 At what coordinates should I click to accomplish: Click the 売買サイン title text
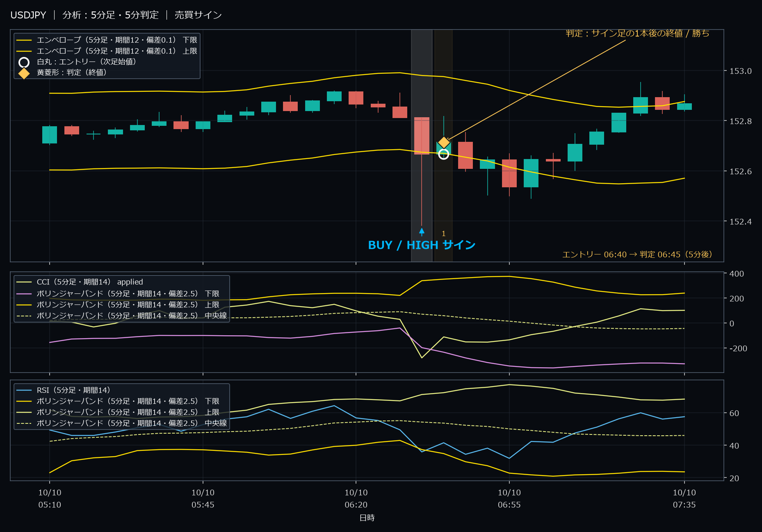click(198, 15)
